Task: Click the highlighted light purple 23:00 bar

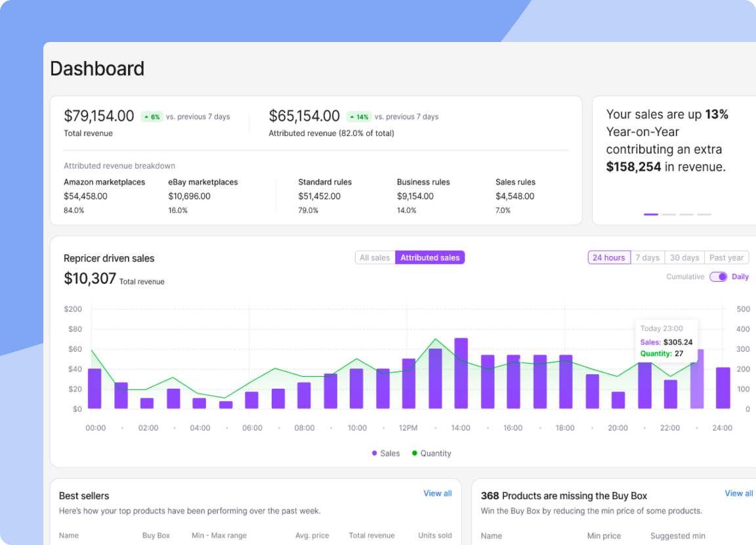Action: pos(697,379)
